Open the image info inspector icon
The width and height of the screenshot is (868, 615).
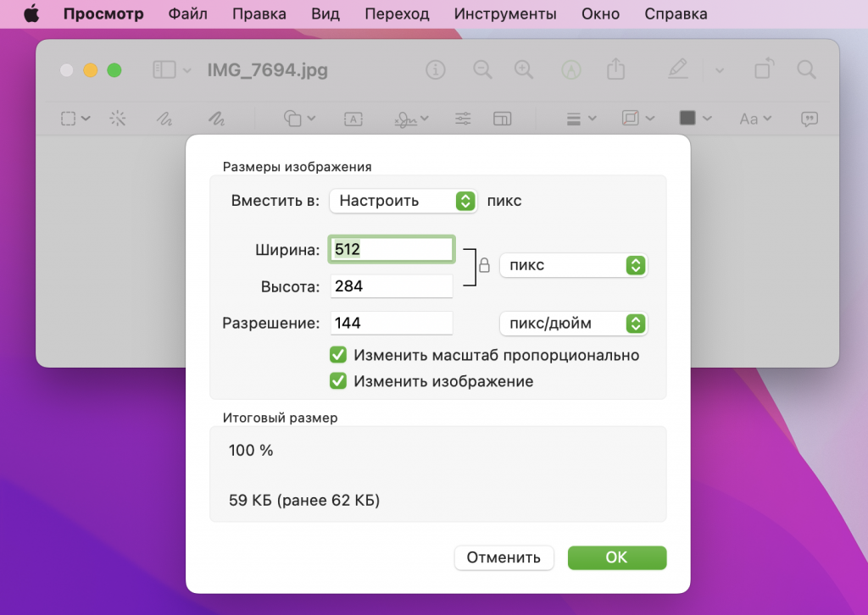point(436,70)
